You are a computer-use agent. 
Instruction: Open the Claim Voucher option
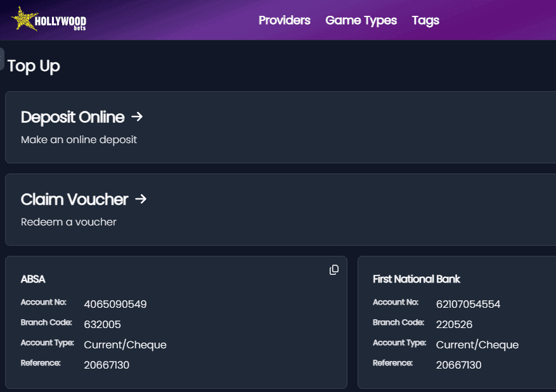74,199
